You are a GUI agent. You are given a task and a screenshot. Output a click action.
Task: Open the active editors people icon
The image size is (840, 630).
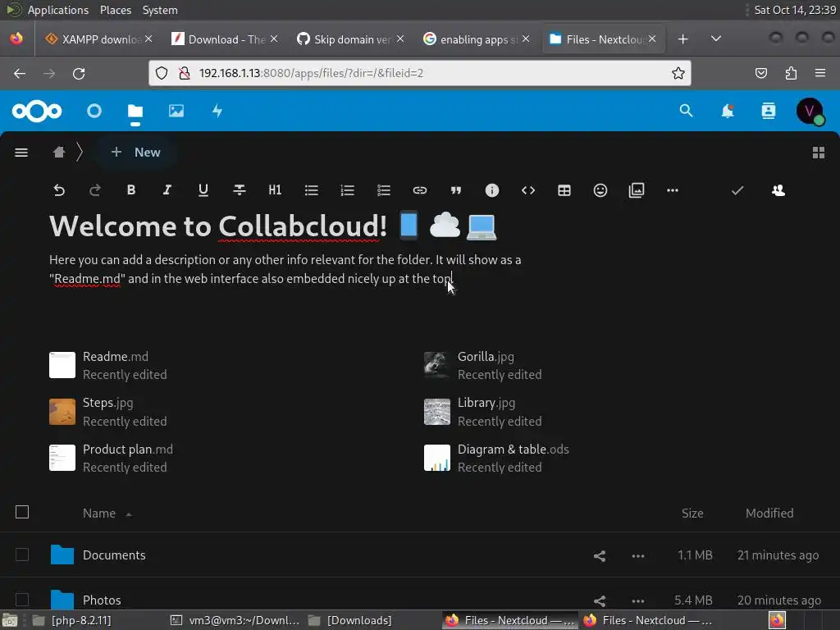(x=778, y=190)
